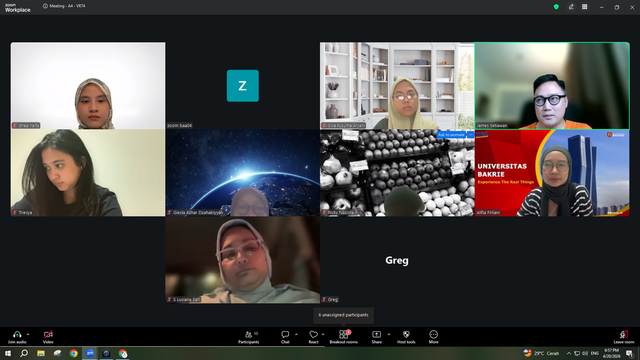Start video using the crossed camera icon

(48, 334)
